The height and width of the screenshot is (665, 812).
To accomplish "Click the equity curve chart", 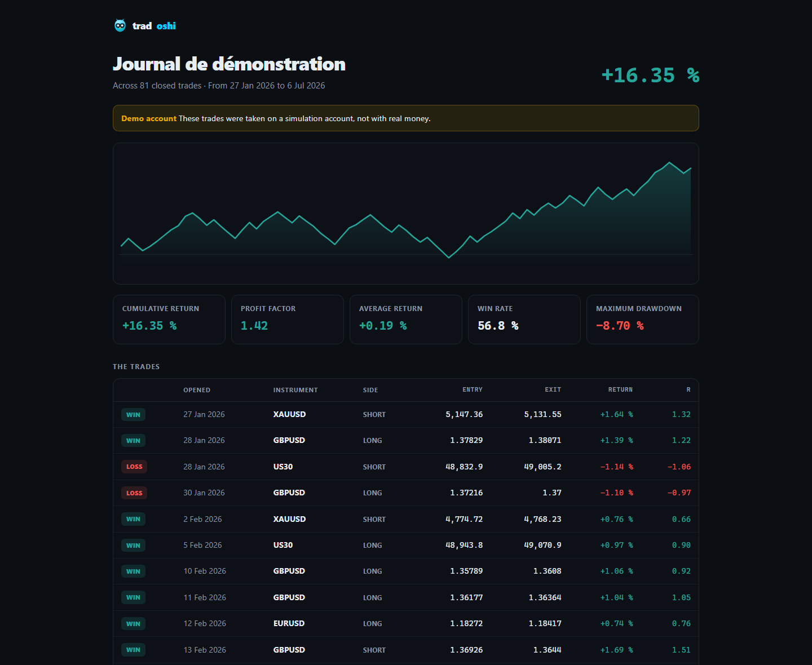I will (x=406, y=214).
